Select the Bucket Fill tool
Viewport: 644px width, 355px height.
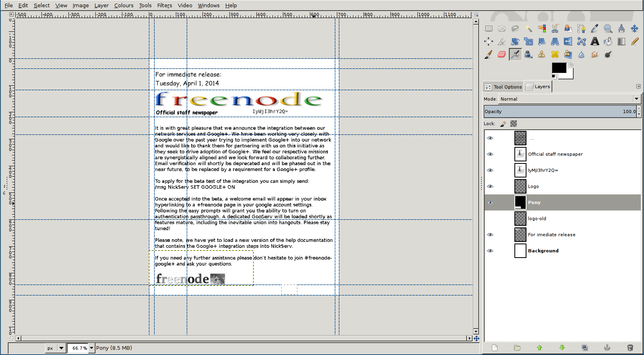(x=608, y=41)
